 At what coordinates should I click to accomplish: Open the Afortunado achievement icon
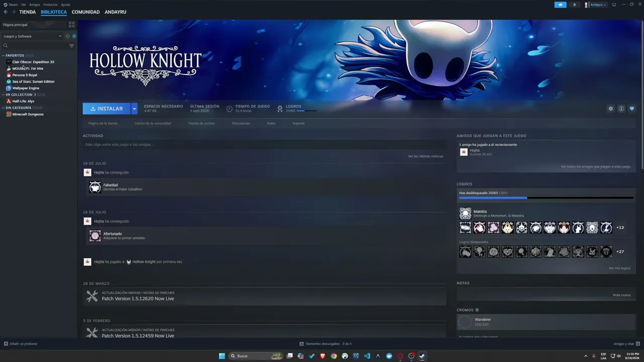(x=95, y=236)
